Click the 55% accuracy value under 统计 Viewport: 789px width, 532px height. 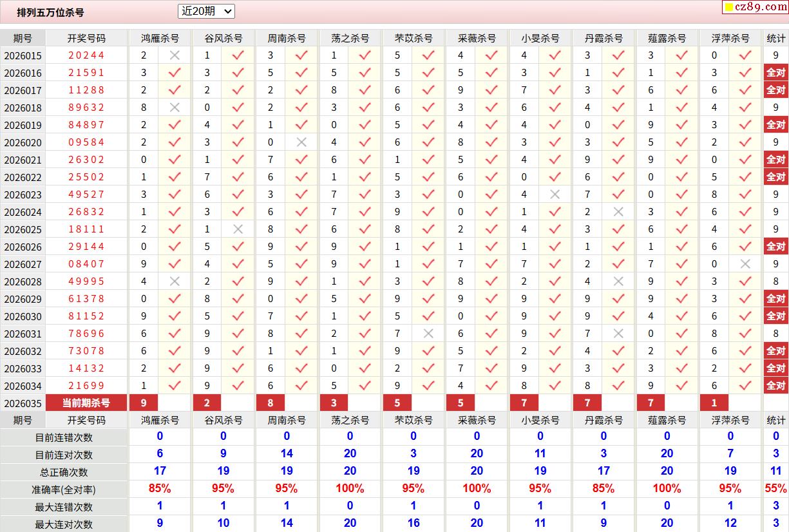(776, 489)
